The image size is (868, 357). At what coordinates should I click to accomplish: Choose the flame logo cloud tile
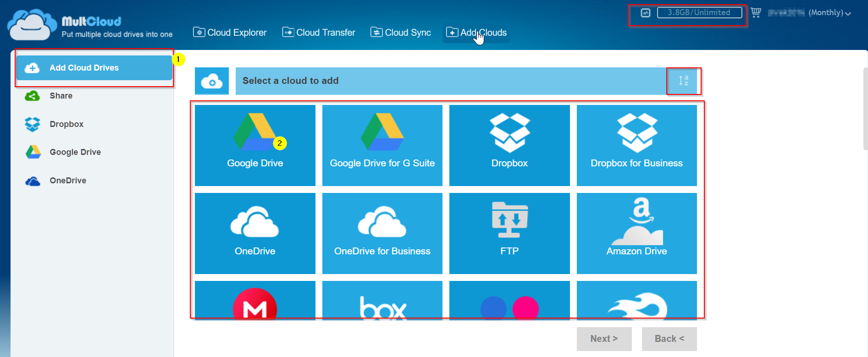(637, 301)
